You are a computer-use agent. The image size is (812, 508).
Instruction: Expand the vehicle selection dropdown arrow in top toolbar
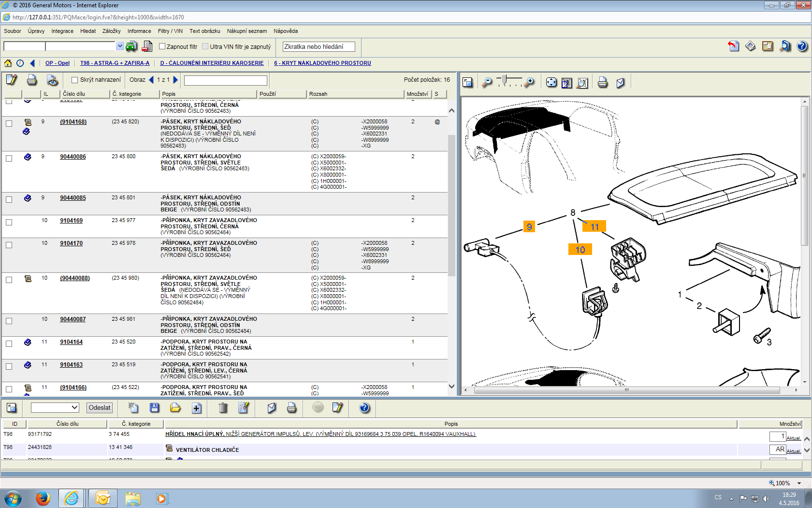click(120, 46)
